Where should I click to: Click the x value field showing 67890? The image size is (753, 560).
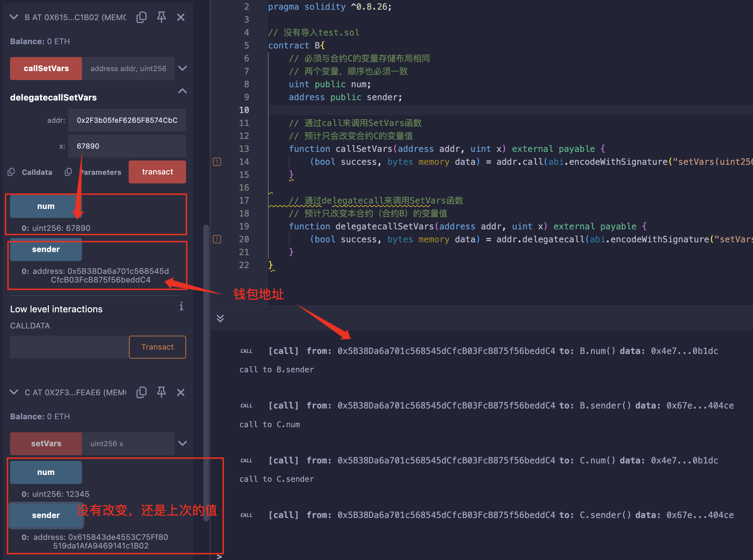tap(127, 146)
